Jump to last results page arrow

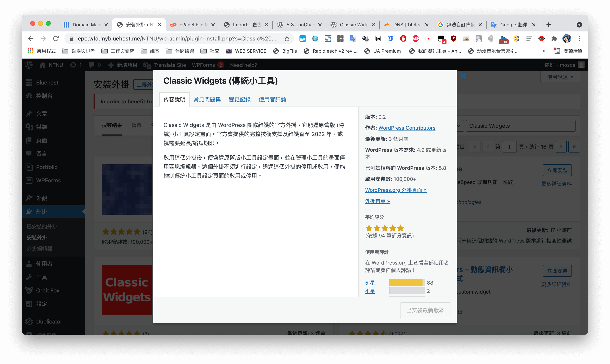tap(574, 147)
